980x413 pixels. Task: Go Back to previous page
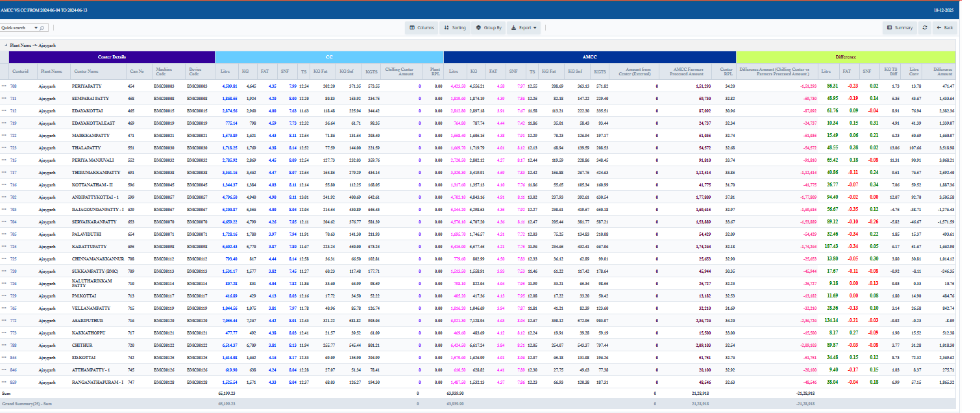pos(944,28)
